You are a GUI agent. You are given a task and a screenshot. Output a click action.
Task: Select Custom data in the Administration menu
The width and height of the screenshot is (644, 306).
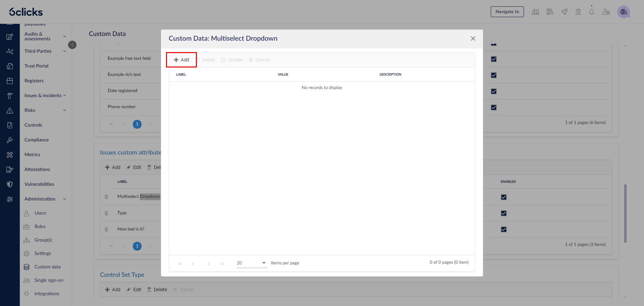tap(47, 267)
